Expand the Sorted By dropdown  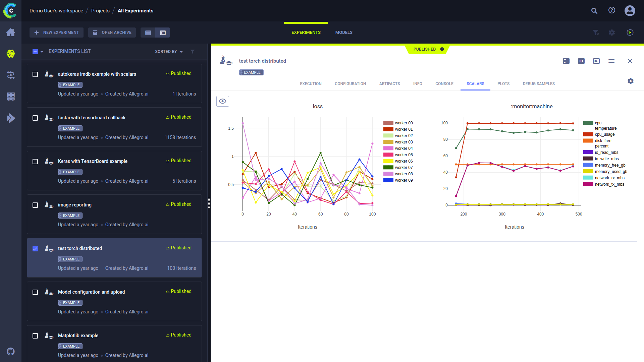click(x=169, y=52)
